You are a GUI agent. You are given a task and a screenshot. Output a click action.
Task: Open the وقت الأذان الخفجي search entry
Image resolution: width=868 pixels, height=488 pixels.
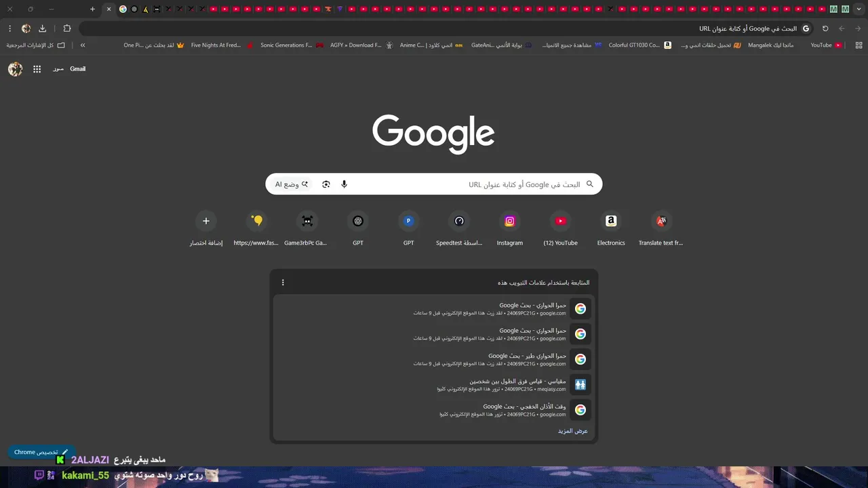pos(434,410)
